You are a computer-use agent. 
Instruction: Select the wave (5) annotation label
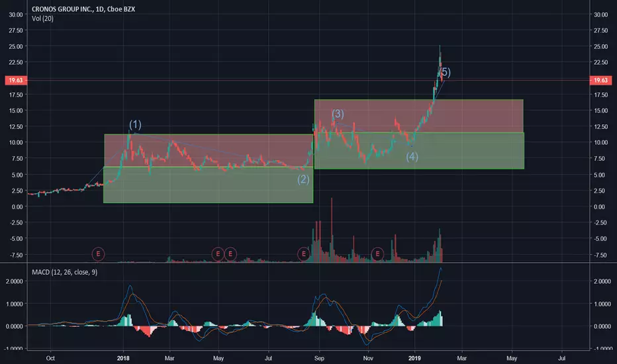point(445,72)
